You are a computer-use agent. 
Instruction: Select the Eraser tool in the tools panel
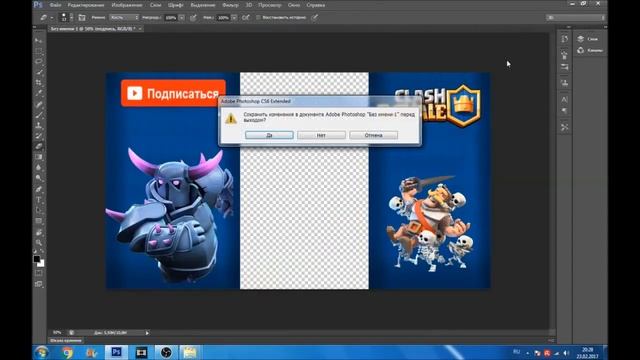38,147
